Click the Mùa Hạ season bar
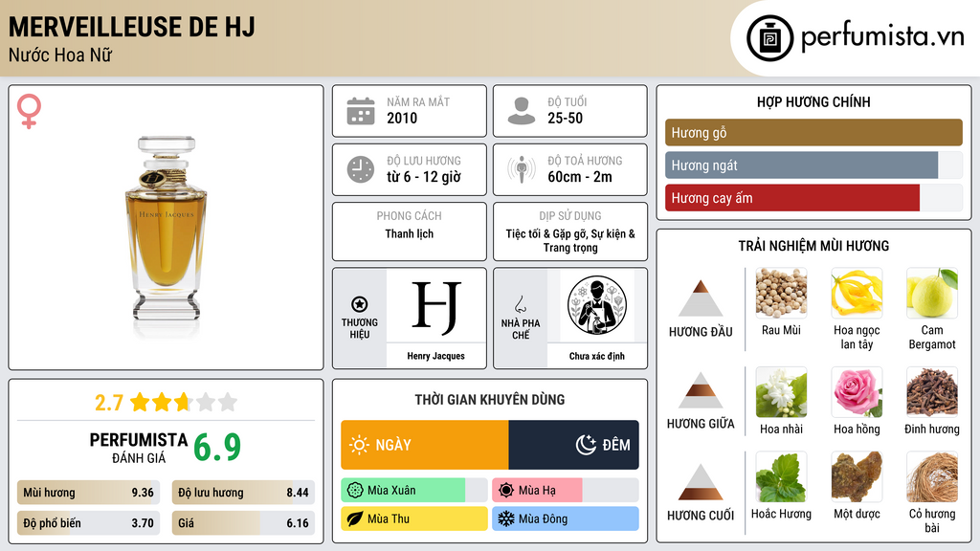 click(565, 491)
